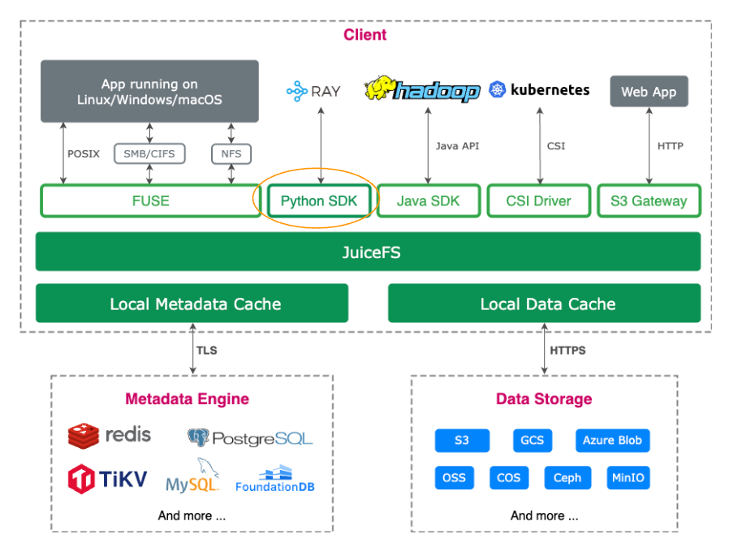
Task: Select the S3 Gateway box
Action: [649, 200]
